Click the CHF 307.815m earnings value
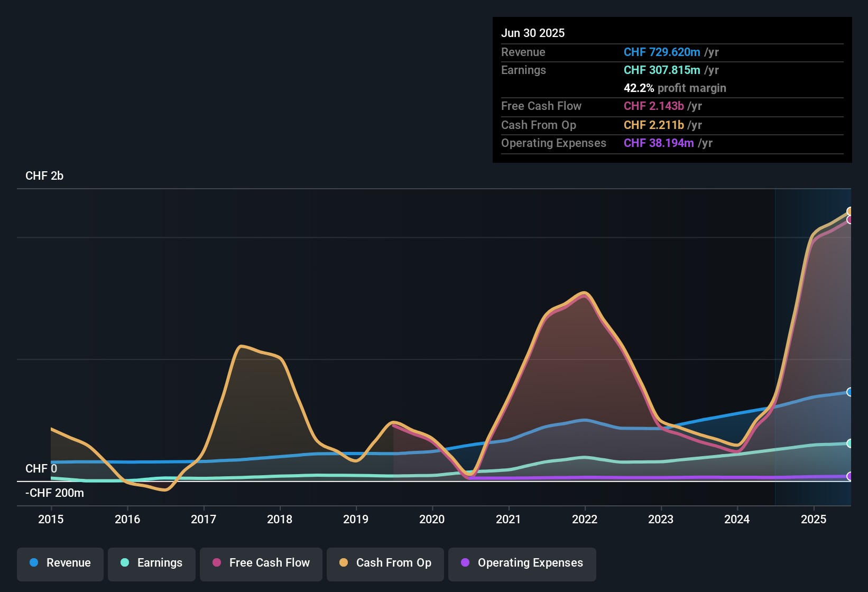 tap(662, 70)
